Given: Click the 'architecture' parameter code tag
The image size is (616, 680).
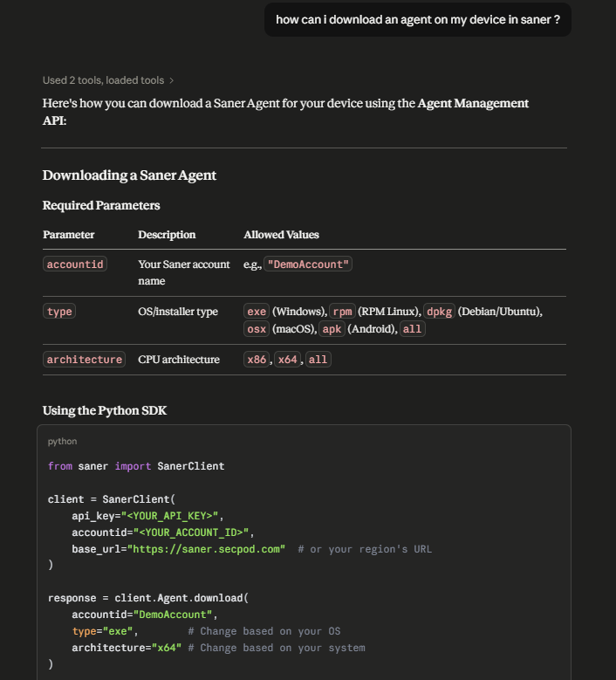Looking at the screenshot, I should click(84, 360).
